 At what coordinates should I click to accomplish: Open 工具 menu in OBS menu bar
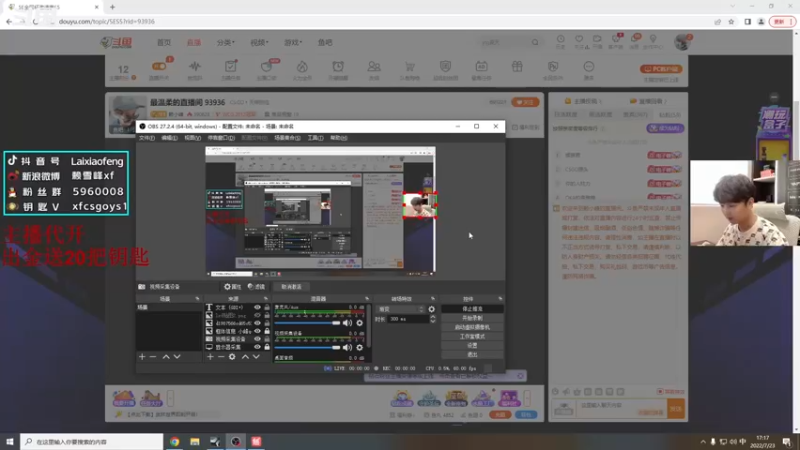(315, 138)
